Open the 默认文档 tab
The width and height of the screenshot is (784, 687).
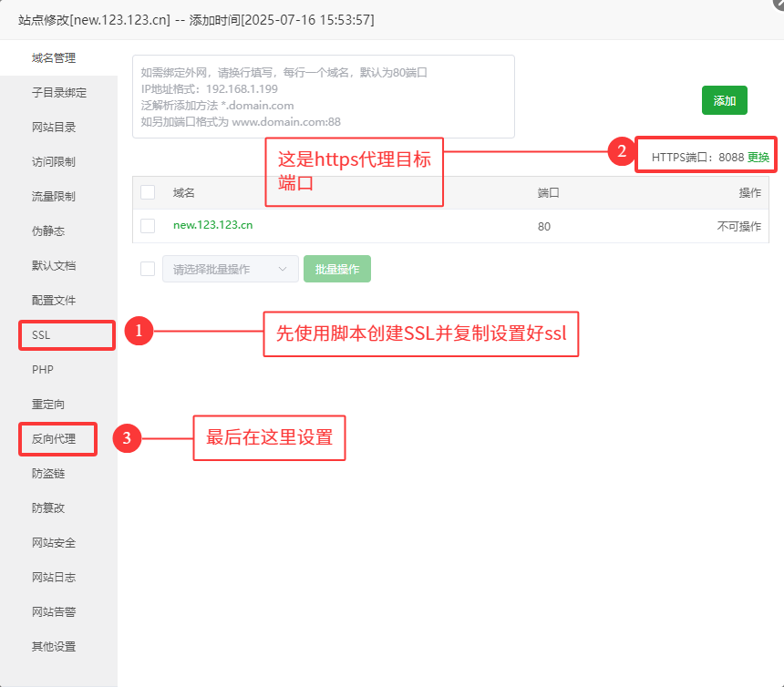pyautogui.click(x=54, y=265)
